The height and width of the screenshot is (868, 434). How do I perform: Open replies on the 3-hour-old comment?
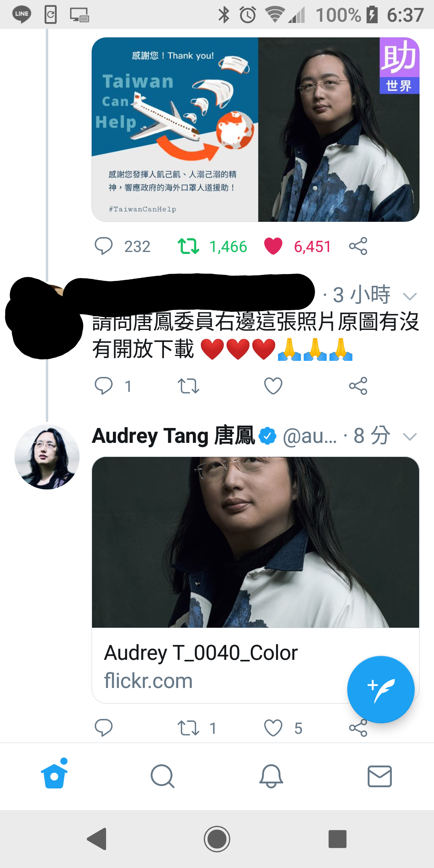click(x=103, y=386)
